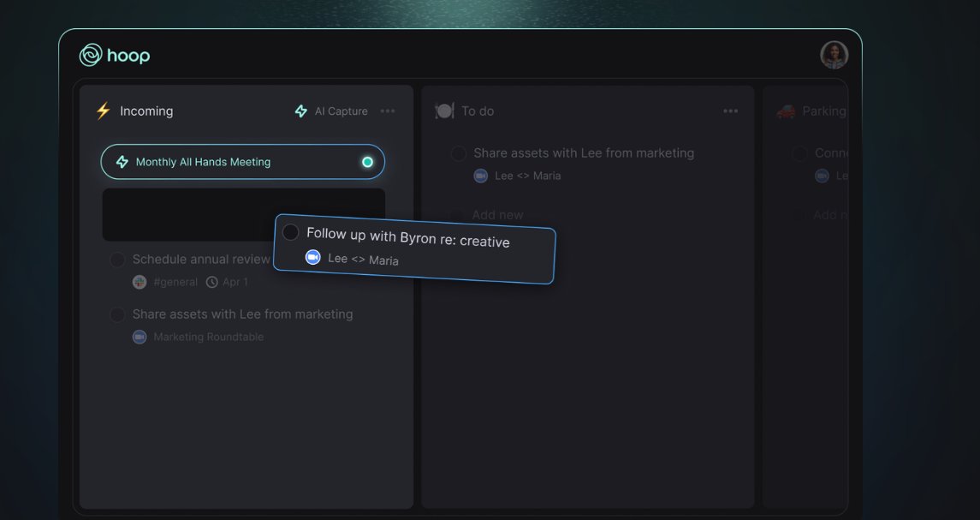Click the Zoom icon in the Parking column task
This screenshot has height=520, width=980.
click(822, 176)
